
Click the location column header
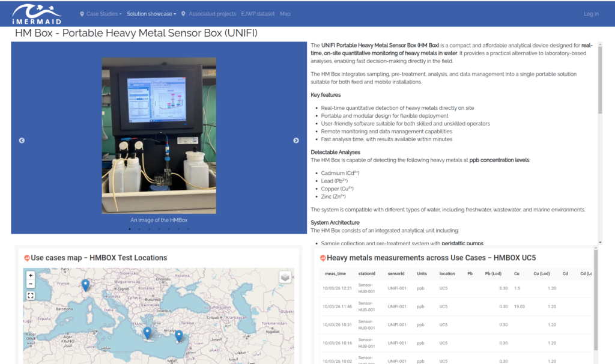447,274
